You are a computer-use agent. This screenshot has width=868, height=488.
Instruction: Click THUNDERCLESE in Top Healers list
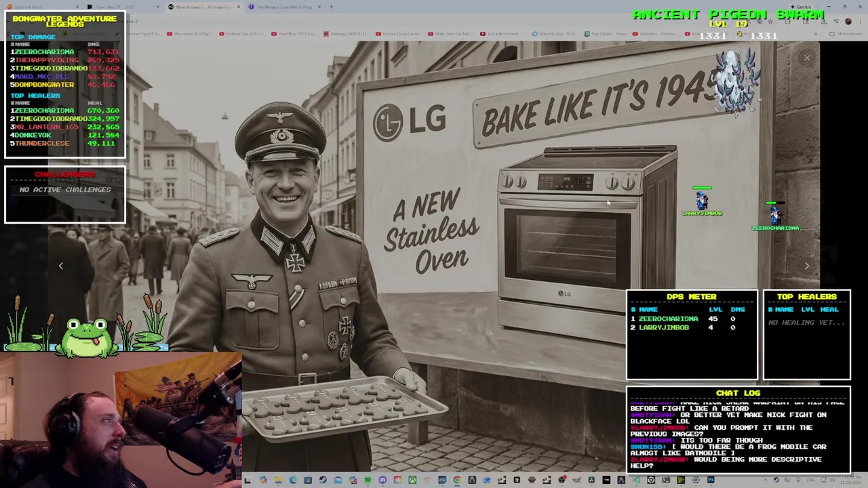pos(41,143)
